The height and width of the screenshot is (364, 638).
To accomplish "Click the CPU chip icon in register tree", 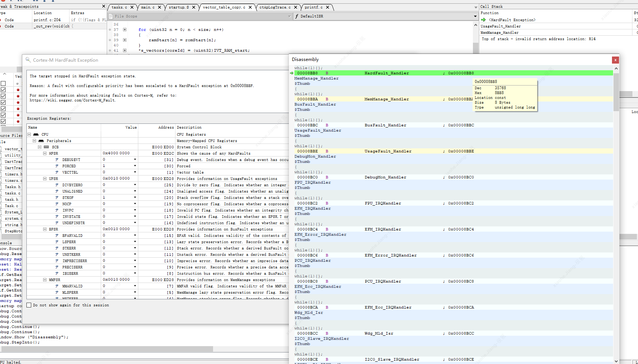I will tap(36, 135).
